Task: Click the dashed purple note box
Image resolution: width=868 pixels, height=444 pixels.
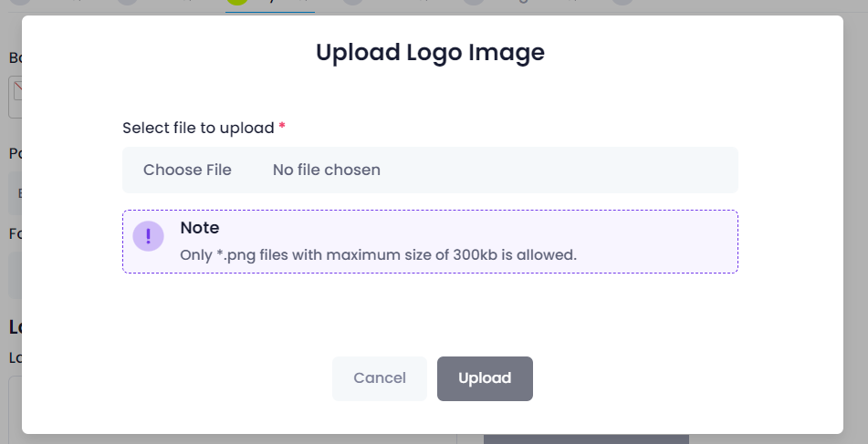Action: point(430,242)
